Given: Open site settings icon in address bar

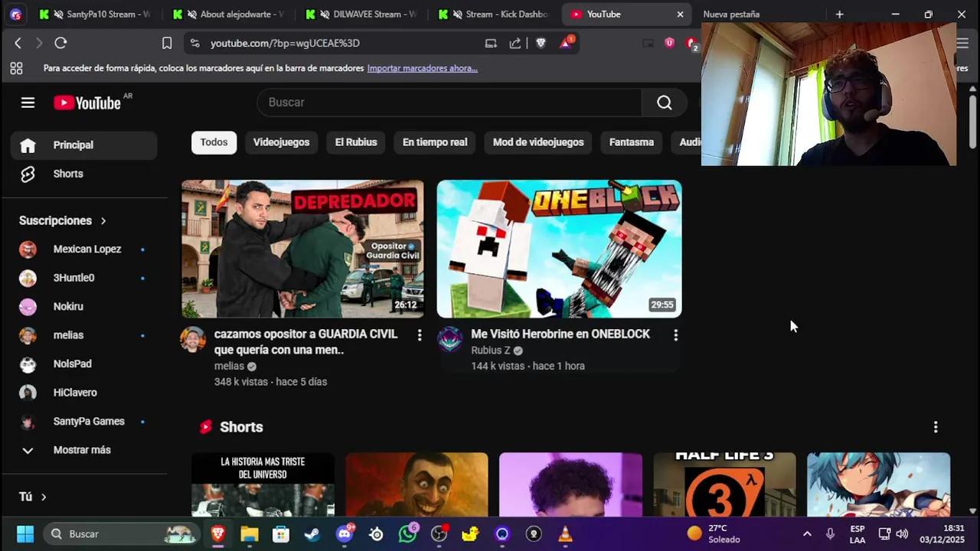Looking at the screenshot, I should (194, 44).
